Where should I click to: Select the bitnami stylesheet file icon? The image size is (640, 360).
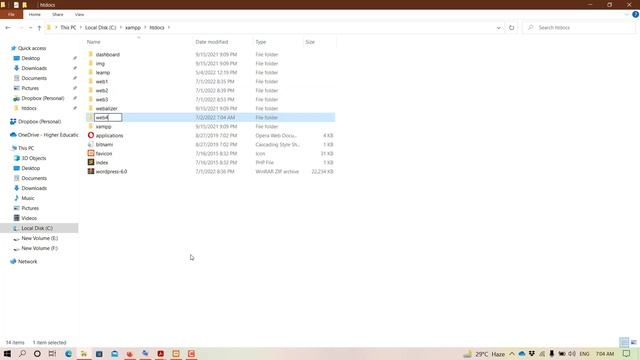click(x=91, y=144)
